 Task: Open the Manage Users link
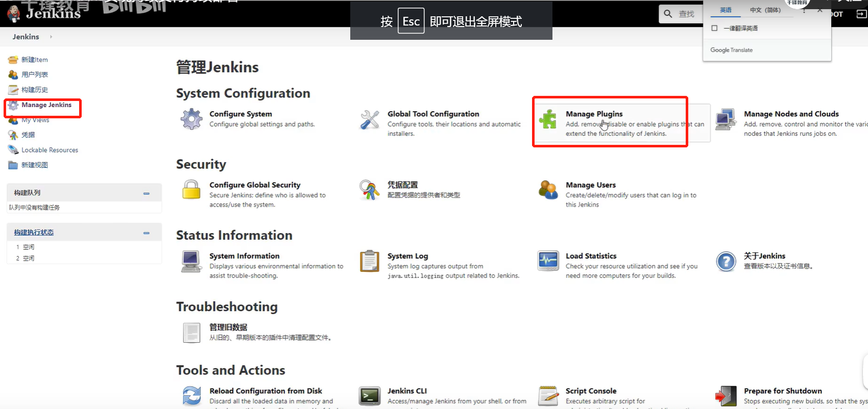(x=591, y=185)
